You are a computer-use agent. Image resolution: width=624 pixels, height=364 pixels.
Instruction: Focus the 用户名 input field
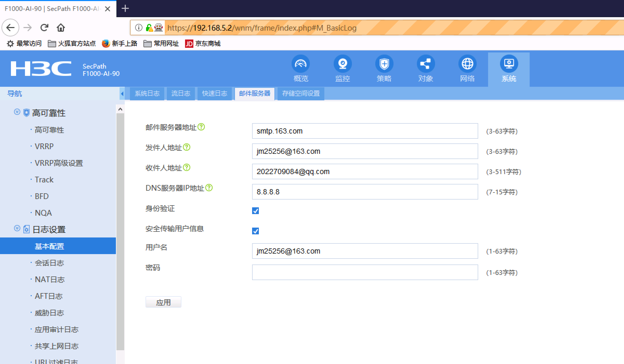tap(365, 251)
